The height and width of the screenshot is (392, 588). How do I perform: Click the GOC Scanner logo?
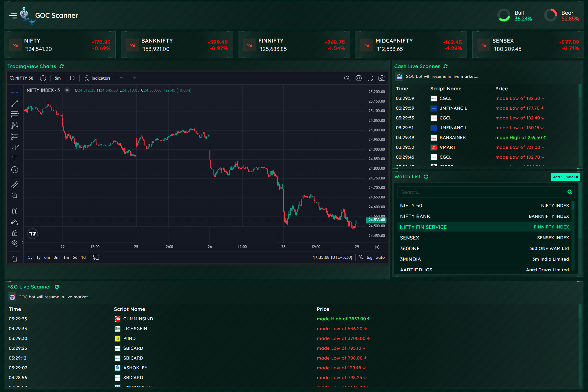pos(28,15)
